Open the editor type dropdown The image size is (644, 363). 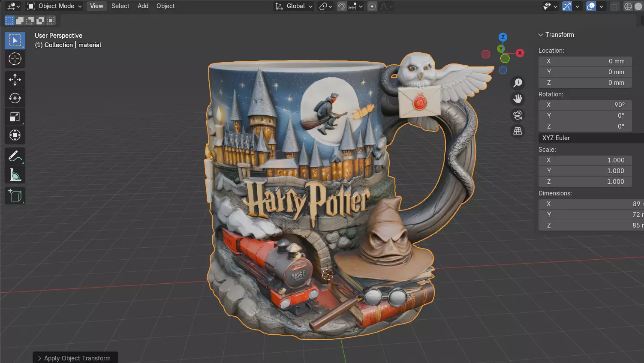click(13, 6)
